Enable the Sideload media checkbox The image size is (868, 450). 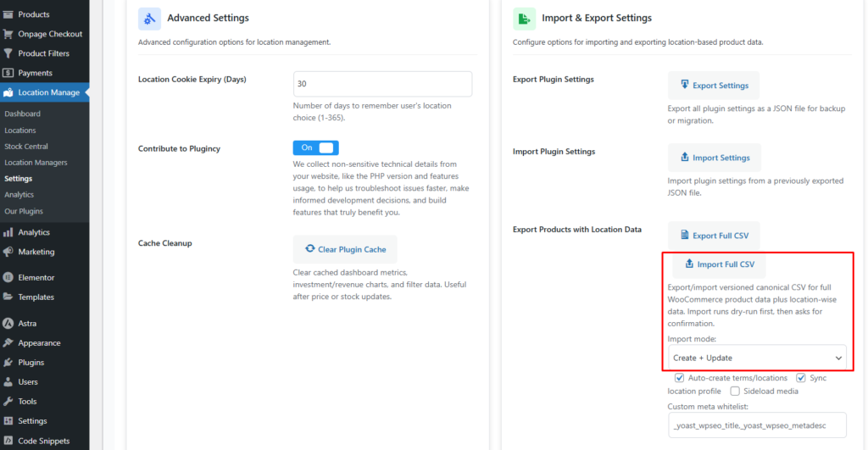point(735,391)
